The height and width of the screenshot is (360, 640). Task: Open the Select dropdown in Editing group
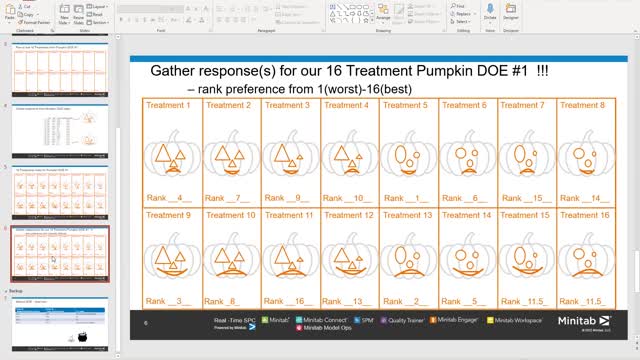pos(461,21)
